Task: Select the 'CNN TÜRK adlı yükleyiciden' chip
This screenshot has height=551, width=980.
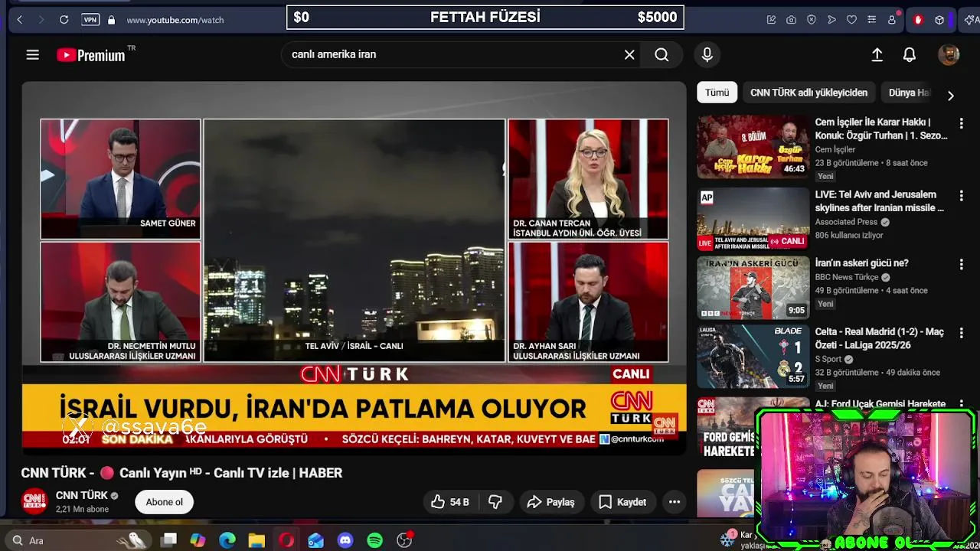Action: coord(808,93)
